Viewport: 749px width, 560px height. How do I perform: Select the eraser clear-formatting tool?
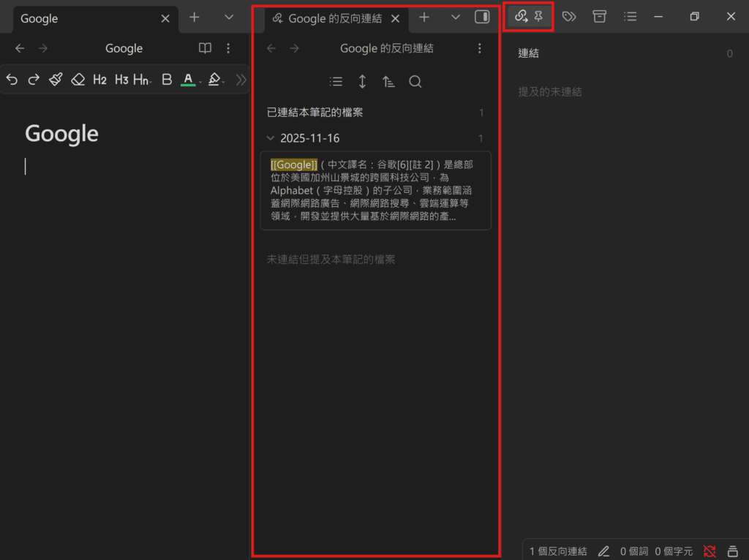[x=78, y=80]
